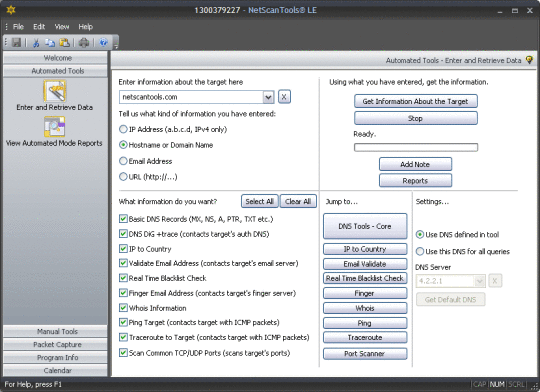The image size is (540, 392).
Task: Jump to the Whois tool
Action: pyautogui.click(x=365, y=308)
